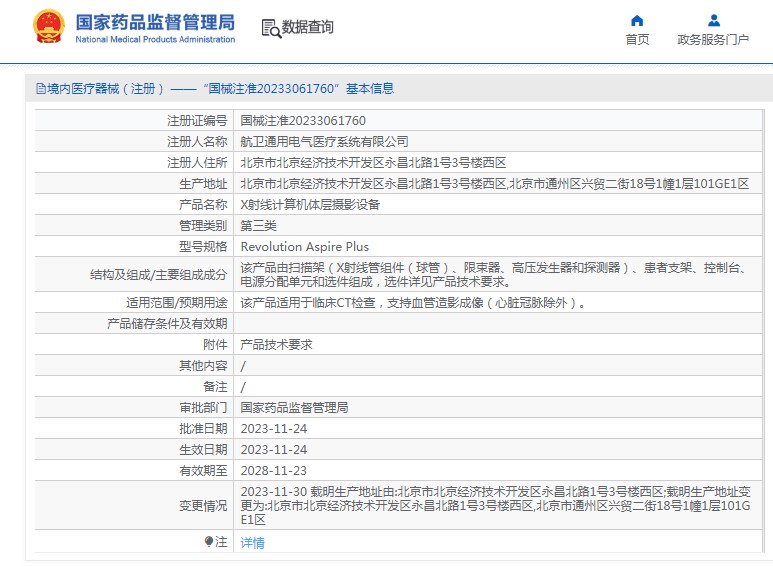Click the 数据查询 search document icon

click(271, 29)
